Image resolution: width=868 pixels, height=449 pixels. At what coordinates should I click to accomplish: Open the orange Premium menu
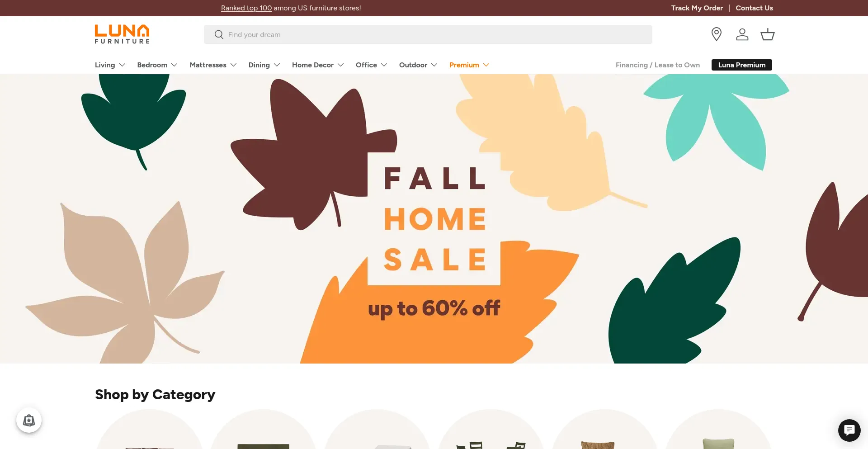tap(469, 65)
